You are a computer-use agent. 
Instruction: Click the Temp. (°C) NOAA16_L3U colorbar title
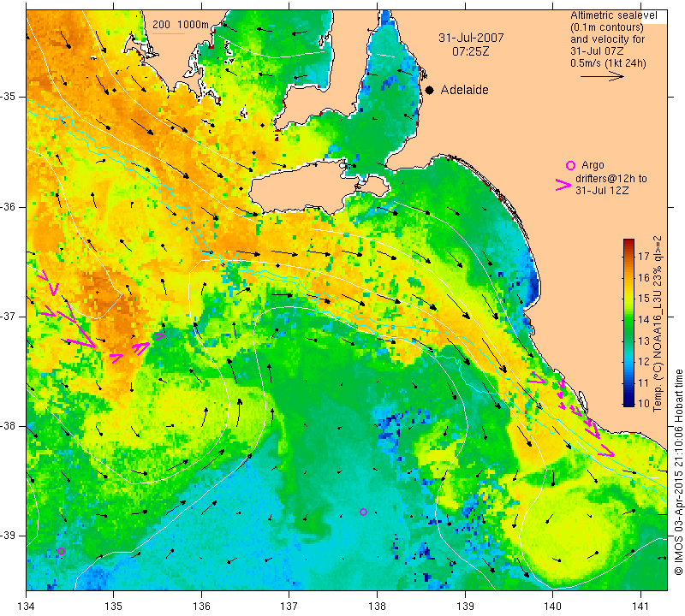[x=658, y=323]
